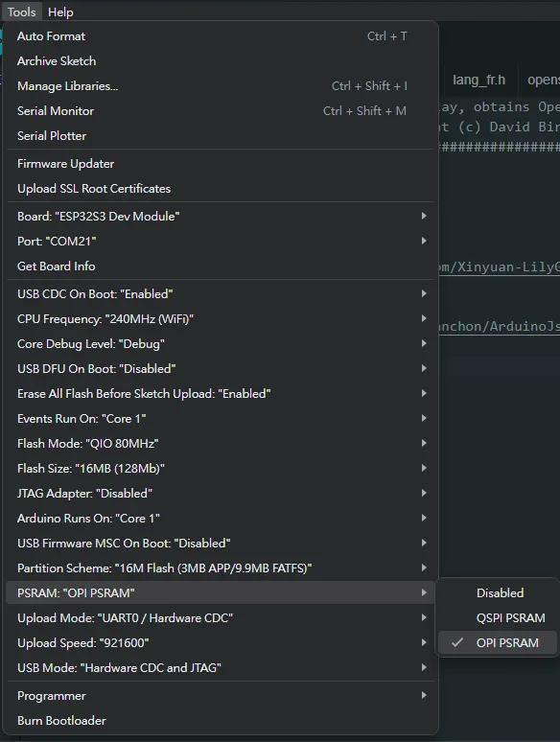
Task: Expand Events Run On submenu
Action: (x=221, y=419)
